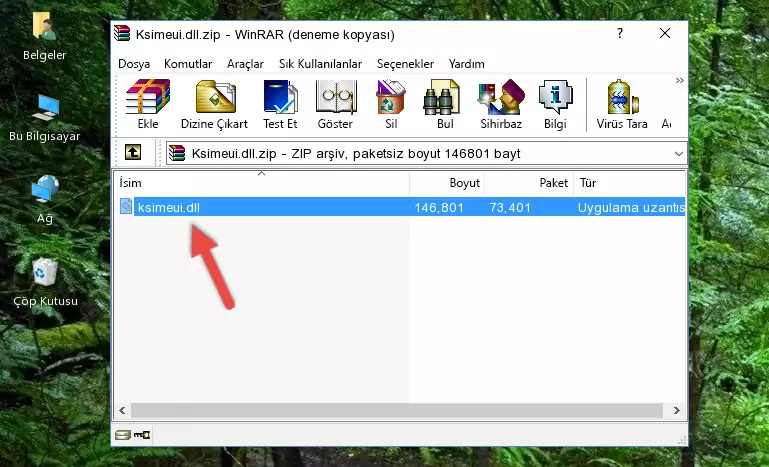
Task: Select the Bu Bilgisayar desktop icon
Action: tap(44, 118)
